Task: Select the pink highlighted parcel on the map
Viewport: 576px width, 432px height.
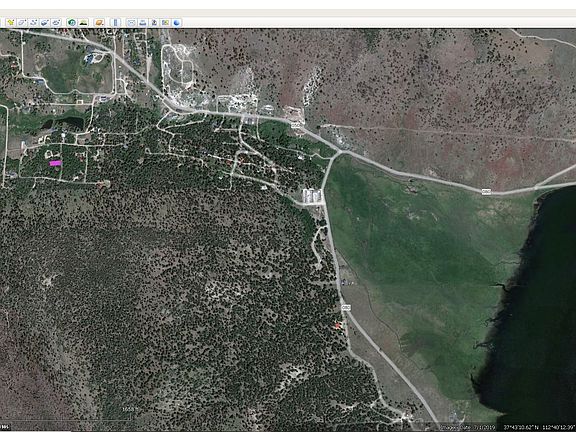Action: click(x=55, y=163)
